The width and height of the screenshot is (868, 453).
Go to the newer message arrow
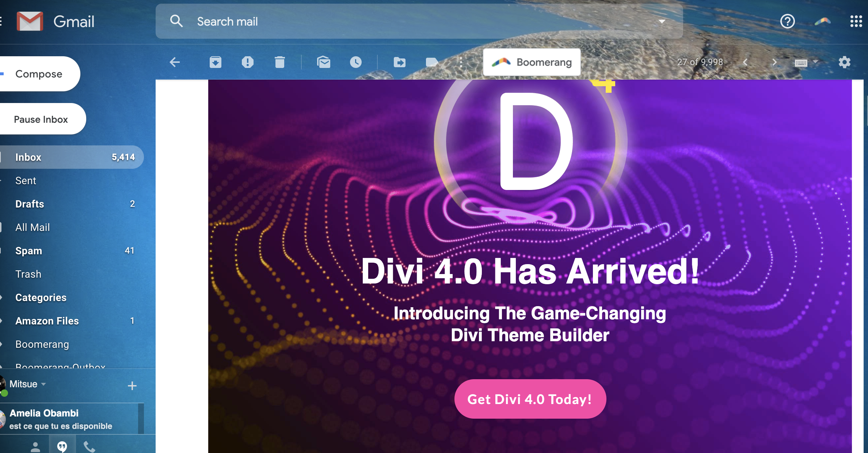(x=745, y=62)
